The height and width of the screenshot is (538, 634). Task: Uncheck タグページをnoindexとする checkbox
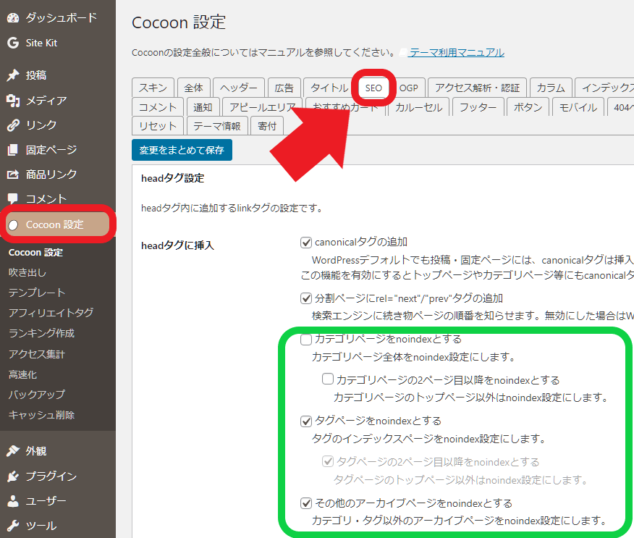306,421
